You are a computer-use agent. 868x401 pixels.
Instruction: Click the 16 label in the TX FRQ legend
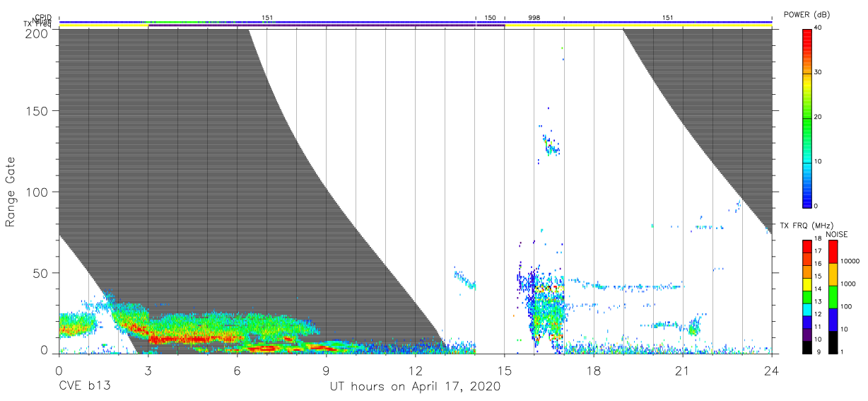tap(819, 264)
